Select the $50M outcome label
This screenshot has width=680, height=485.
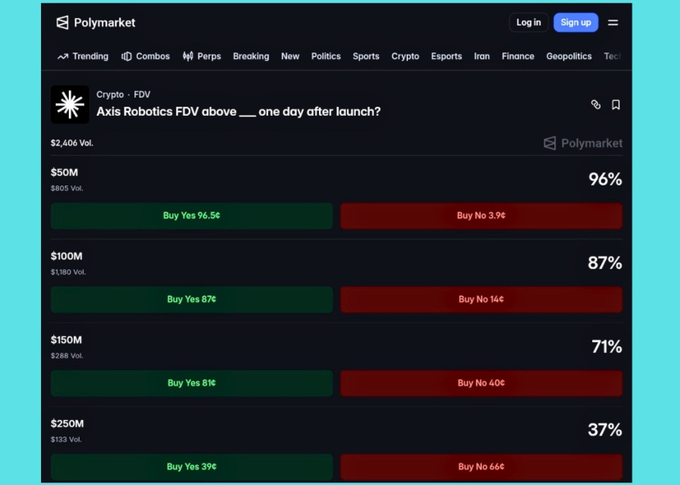(x=64, y=173)
